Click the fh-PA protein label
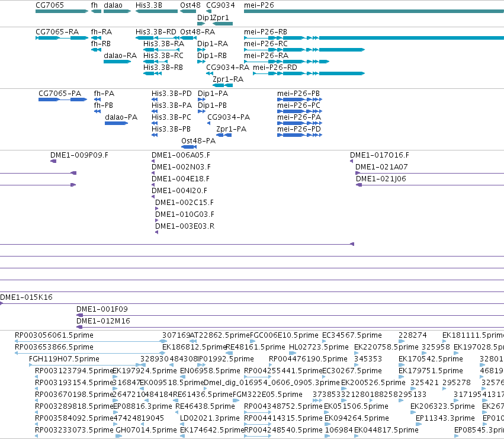Image resolution: width=504 pixels, height=439 pixels. click(104, 94)
